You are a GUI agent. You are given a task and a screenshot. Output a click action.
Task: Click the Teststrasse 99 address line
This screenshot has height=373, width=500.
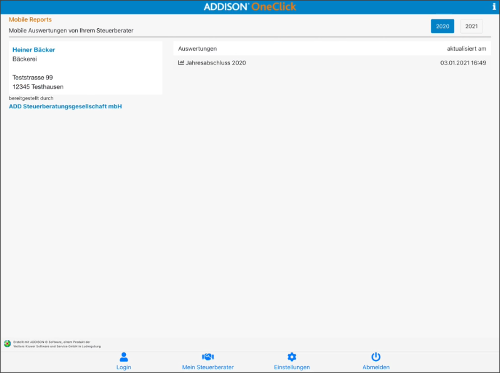pyautogui.click(x=33, y=77)
